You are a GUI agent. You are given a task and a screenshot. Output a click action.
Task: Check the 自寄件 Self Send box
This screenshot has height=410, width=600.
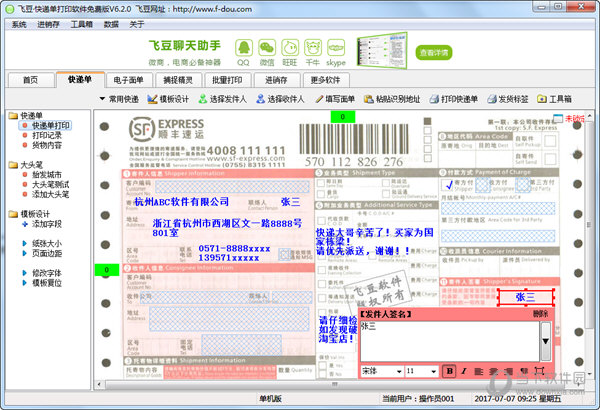(550, 158)
